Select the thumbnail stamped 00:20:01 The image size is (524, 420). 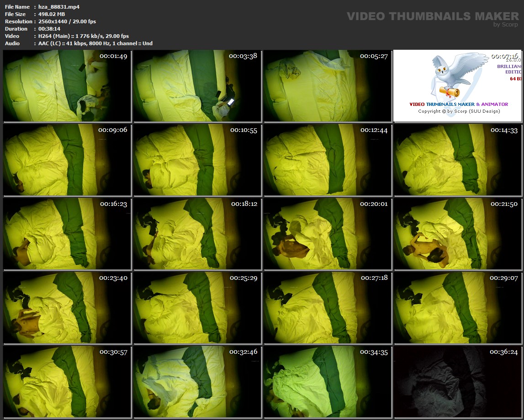click(328, 234)
